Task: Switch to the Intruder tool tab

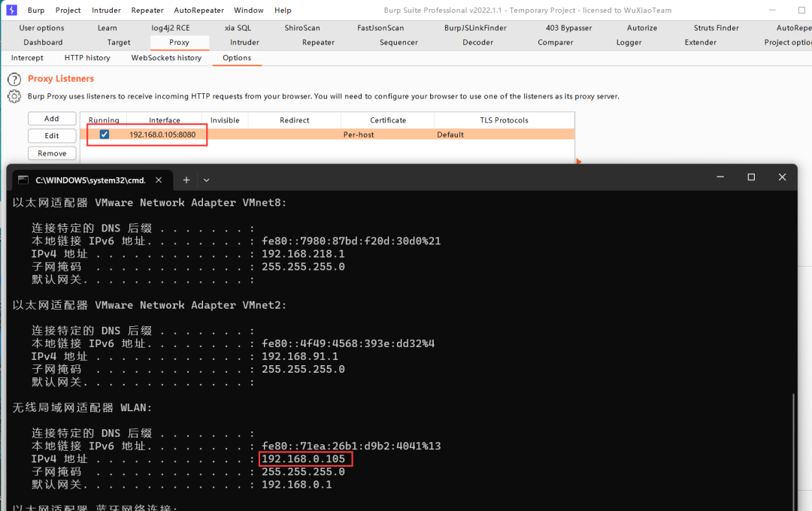Action: 244,42
